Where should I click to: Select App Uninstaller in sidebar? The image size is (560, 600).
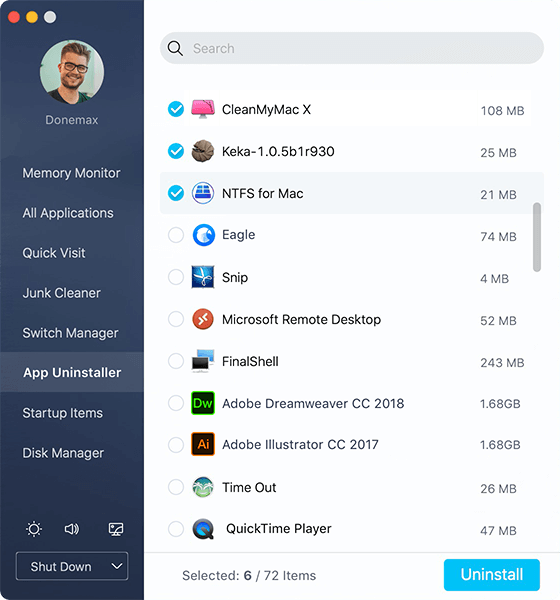coord(72,372)
